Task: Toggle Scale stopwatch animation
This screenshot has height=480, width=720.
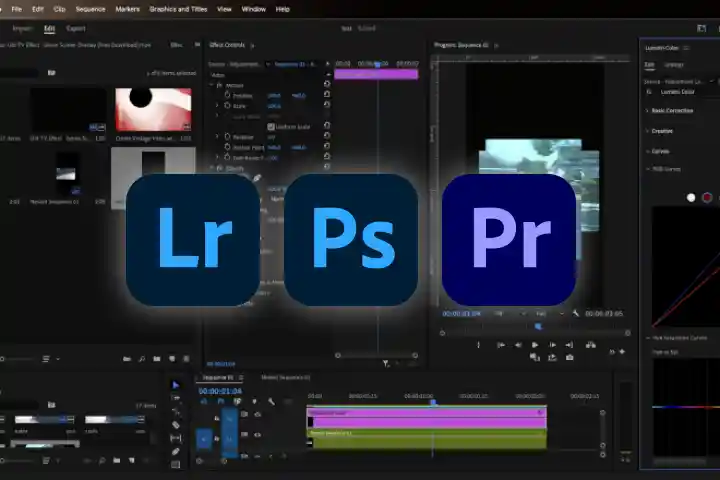Action: [x=227, y=106]
